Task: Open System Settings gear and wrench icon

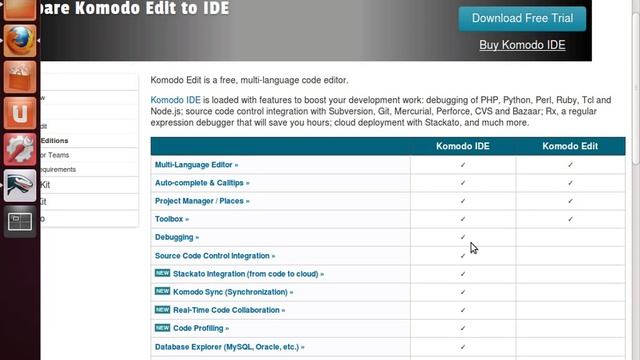Action: click(x=20, y=149)
